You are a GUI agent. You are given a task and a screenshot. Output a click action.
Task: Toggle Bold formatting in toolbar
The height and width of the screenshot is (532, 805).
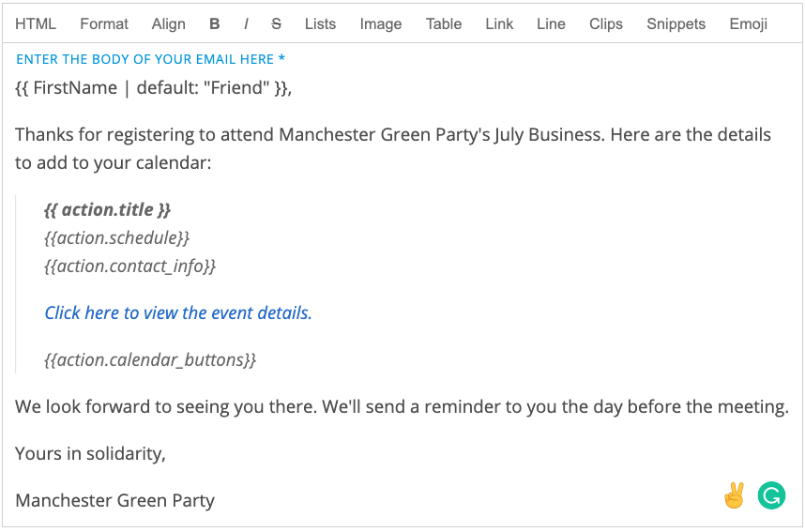pos(215,24)
